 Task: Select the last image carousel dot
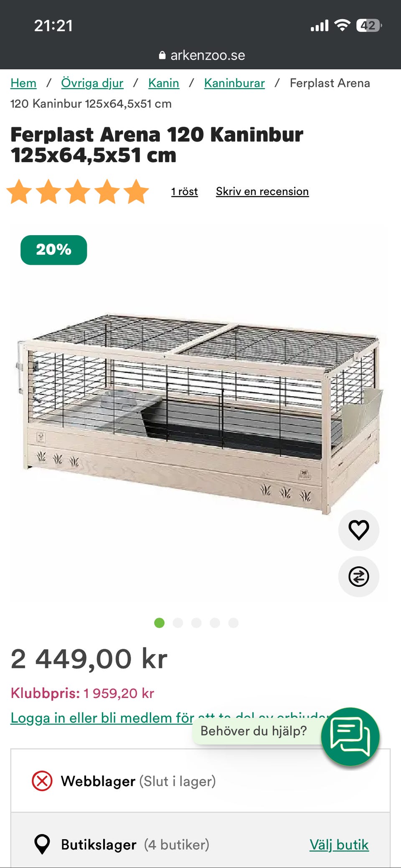(x=233, y=623)
